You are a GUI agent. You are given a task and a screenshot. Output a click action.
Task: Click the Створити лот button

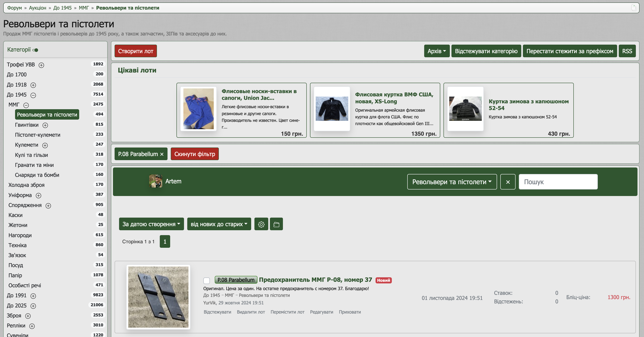[136, 51]
